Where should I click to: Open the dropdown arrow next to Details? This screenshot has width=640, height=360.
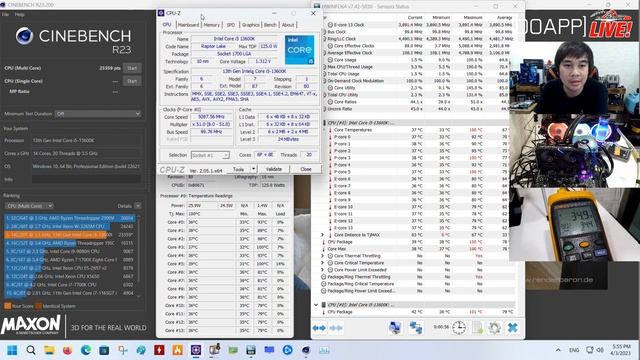pos(138,206)
